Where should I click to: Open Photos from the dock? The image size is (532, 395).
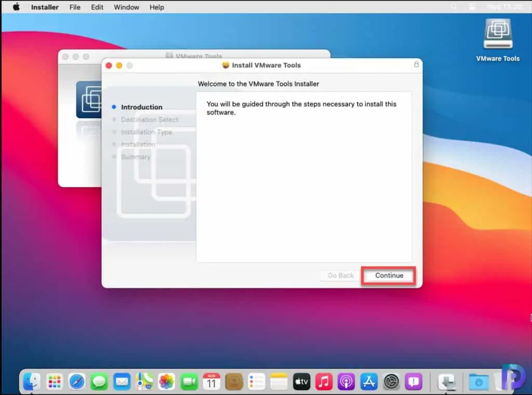(x=167, y=382)
